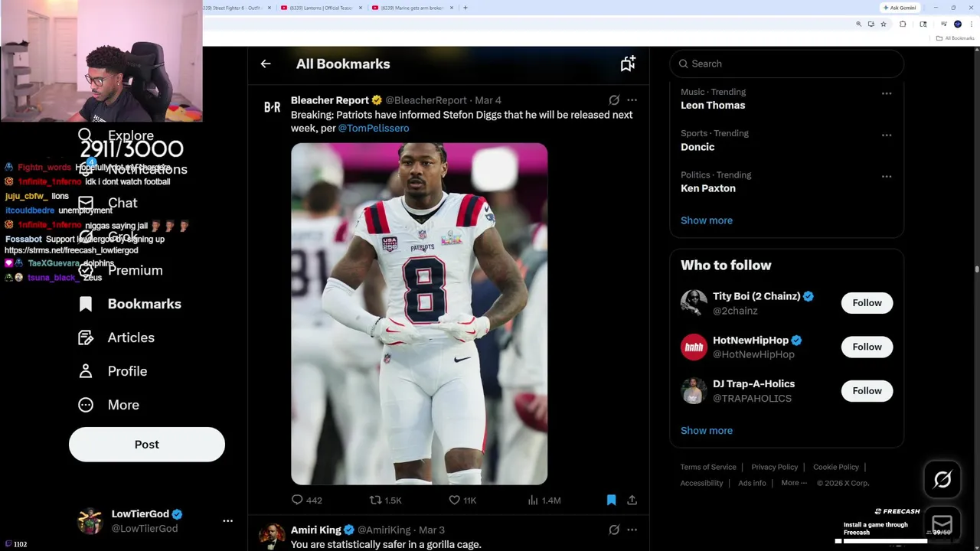
Task: Open more options for the Ken Paxton trend
Action: pos(887,176)
